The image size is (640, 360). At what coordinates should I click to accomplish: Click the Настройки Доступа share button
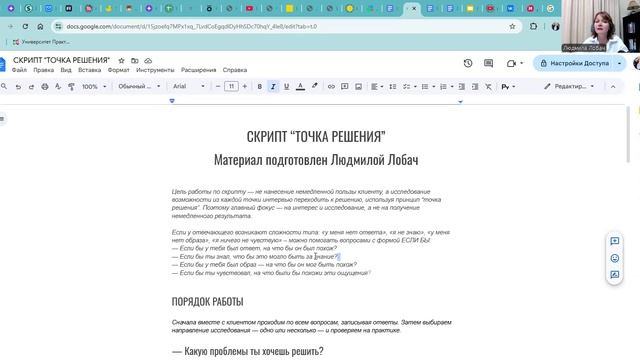[x=576, y=63]
